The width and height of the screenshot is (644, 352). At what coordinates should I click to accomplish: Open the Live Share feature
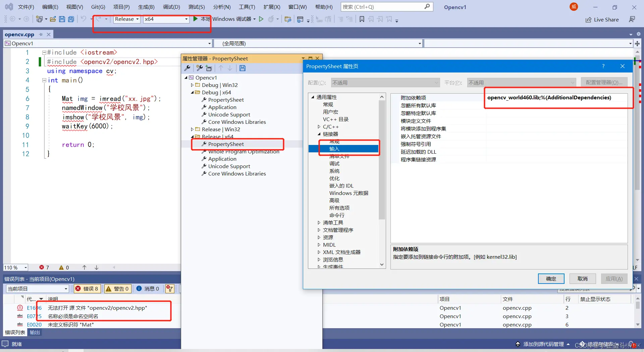(602, 19)
